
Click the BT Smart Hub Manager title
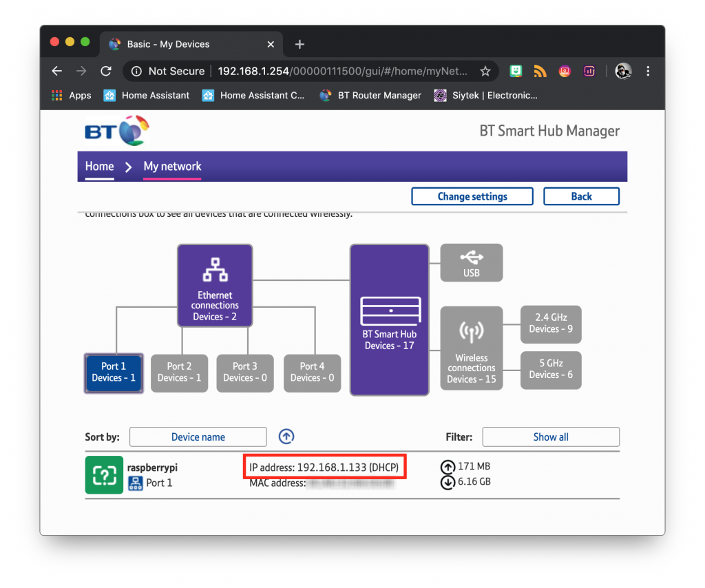click(549, 131)
